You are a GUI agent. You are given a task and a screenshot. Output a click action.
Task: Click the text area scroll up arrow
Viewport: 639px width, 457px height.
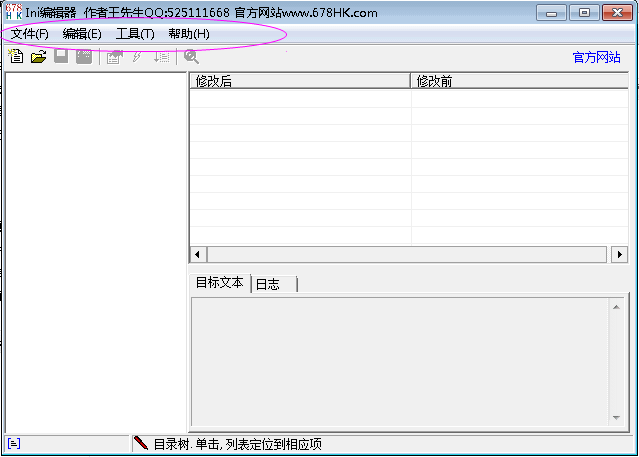(x=616, y=307)
